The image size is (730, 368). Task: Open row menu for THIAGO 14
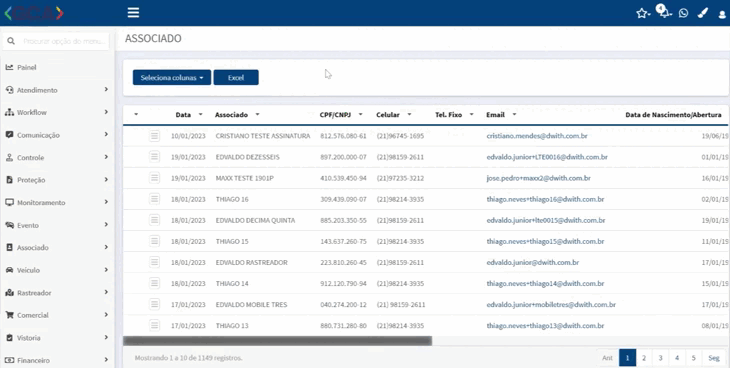coord(155,283)
